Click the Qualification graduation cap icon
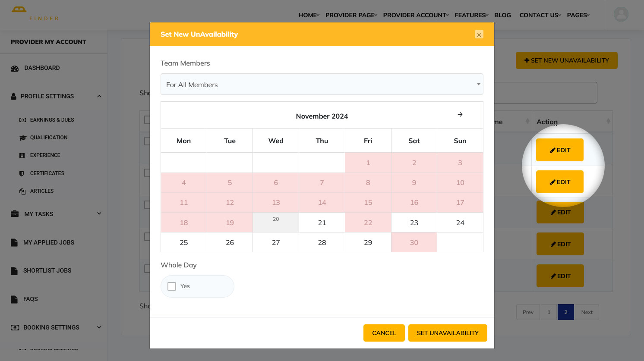 point(22,138)
